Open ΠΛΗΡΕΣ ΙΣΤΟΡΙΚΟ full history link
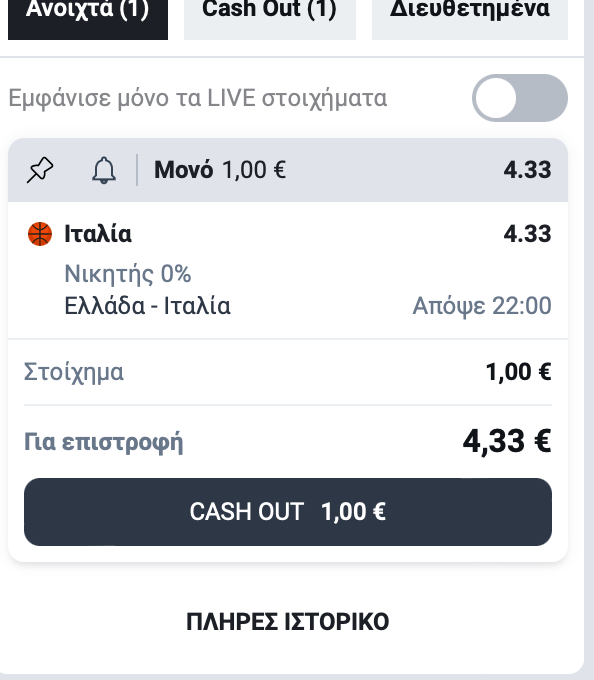This screenshot has height=680, width=594. pyautogui.click(x=288, y=621)
